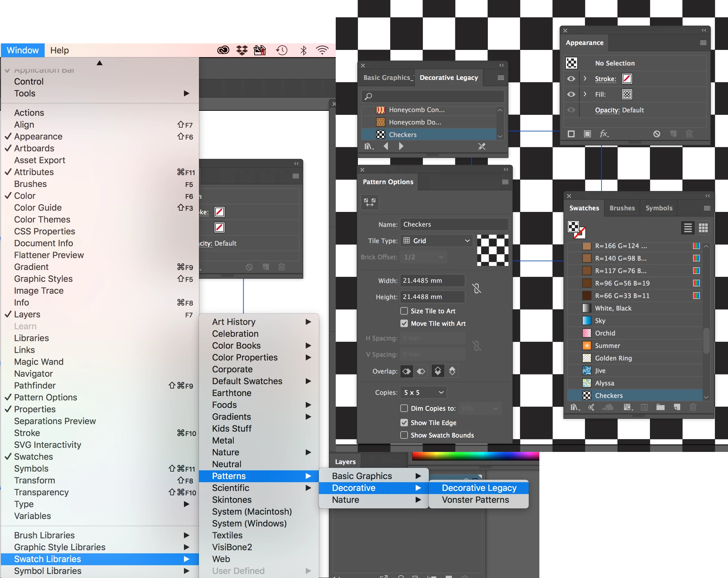Click the Swatch Libraries menu icon in Swatches
The width and height of the screenshot is (728, 578).
pyautogui.click(x=575, y=408)
